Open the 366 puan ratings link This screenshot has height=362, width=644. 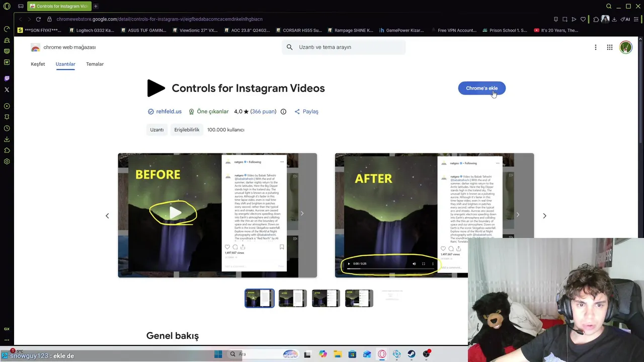click(x=263, y=112)
